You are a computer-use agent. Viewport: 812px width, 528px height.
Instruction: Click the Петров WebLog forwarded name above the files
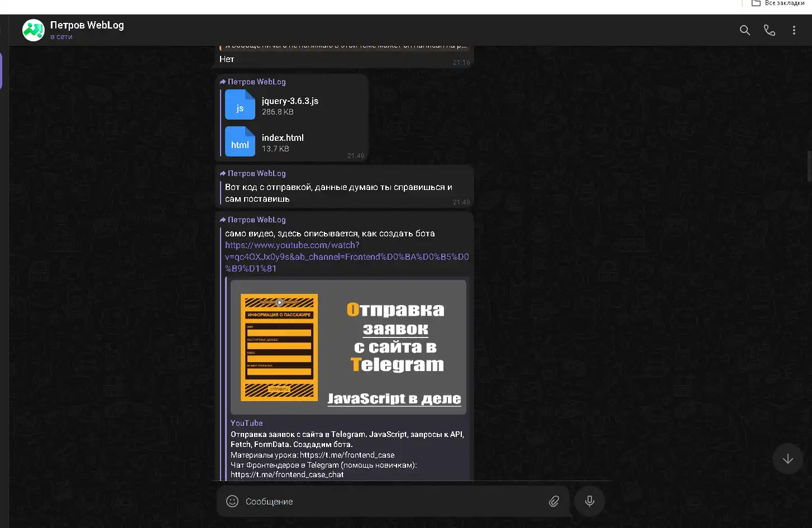(257, 82)
